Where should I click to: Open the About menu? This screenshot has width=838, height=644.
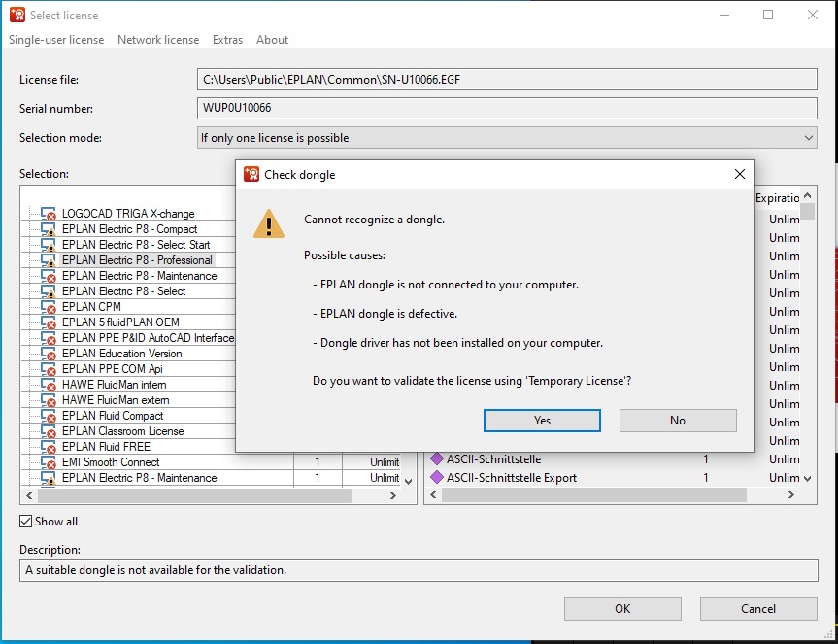pos(272,40)
